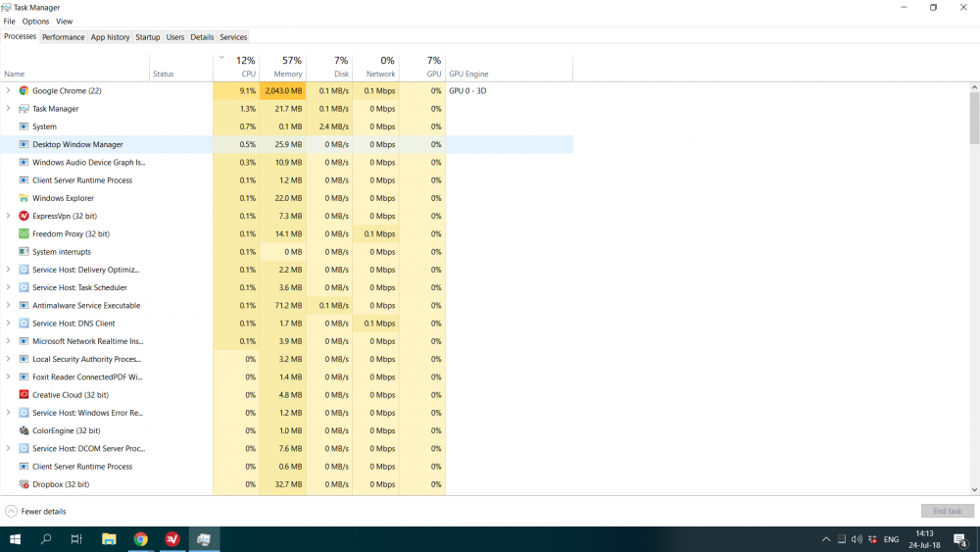Expand Service Host: Task Scheduler

(x=8, y=287)
